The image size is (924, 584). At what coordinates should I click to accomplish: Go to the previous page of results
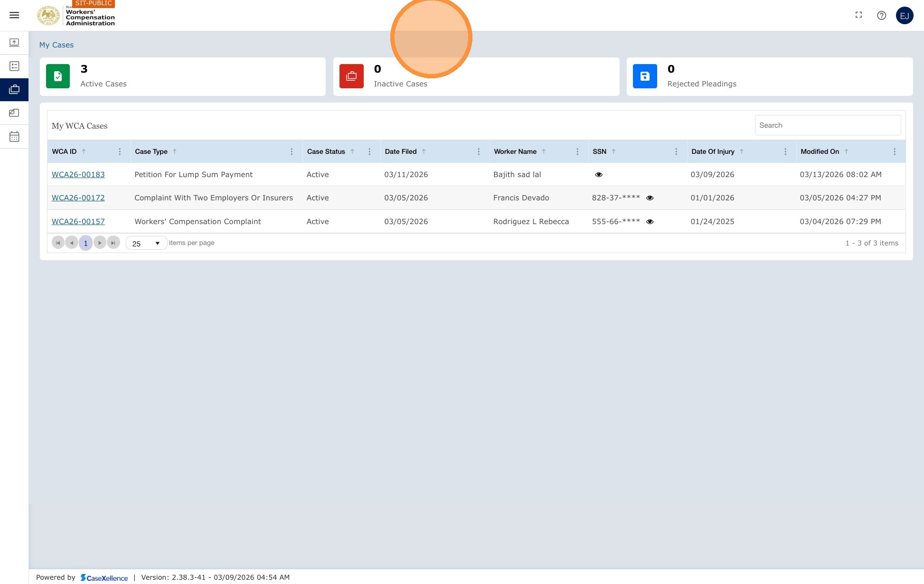coord(72,243)
